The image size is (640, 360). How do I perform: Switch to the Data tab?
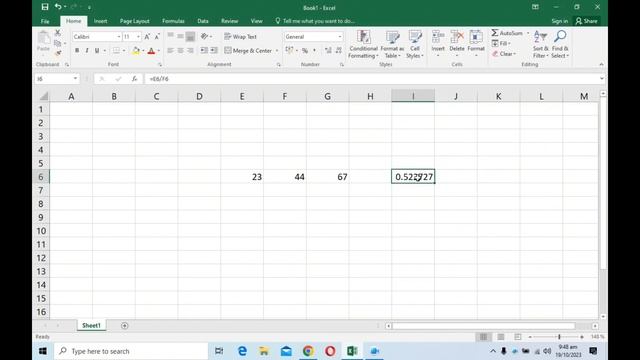click(x=203, y=21)
